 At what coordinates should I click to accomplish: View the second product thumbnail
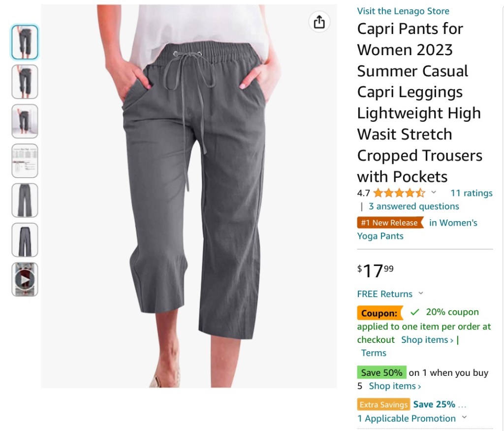click(25, 82)
